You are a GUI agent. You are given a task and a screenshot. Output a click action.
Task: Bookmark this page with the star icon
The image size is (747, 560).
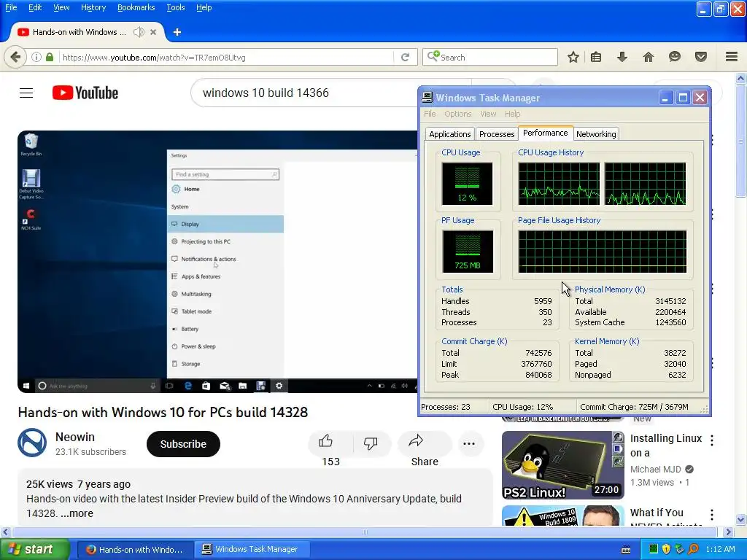click(573, 57)
